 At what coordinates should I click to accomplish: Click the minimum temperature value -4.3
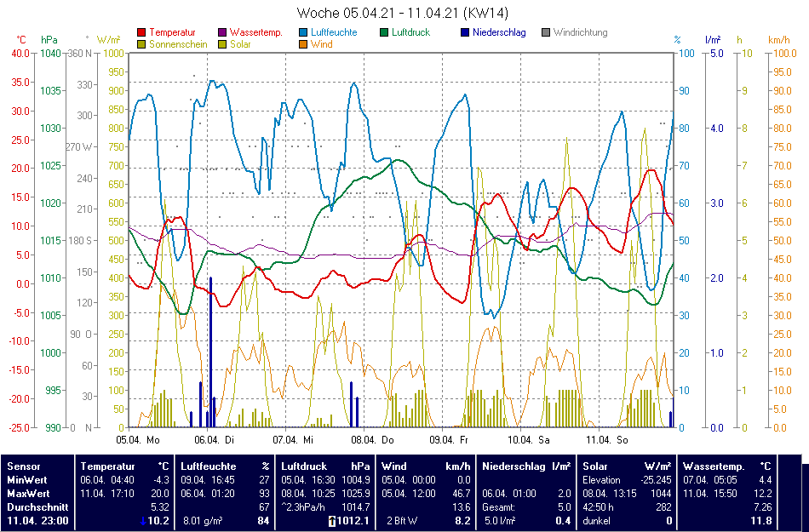click(x=160, y=480)
